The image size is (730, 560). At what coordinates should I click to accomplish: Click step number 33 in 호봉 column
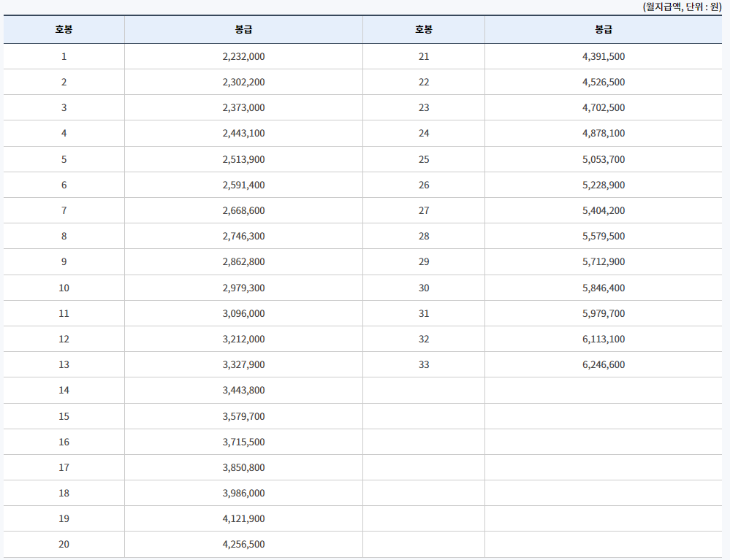pyautogui.click(x=424, y=364)
